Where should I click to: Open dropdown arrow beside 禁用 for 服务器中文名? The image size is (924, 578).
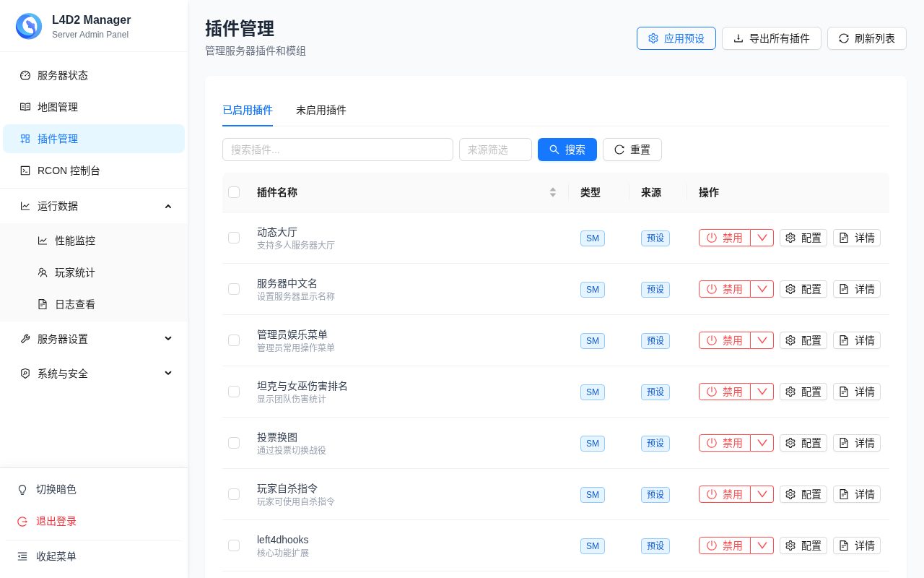[762, 289]
